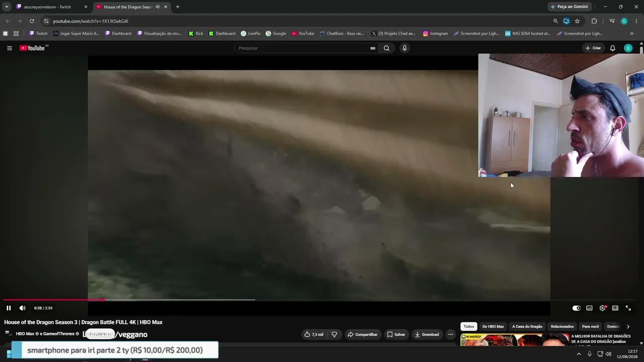Dislike the video

pos(334,334)
